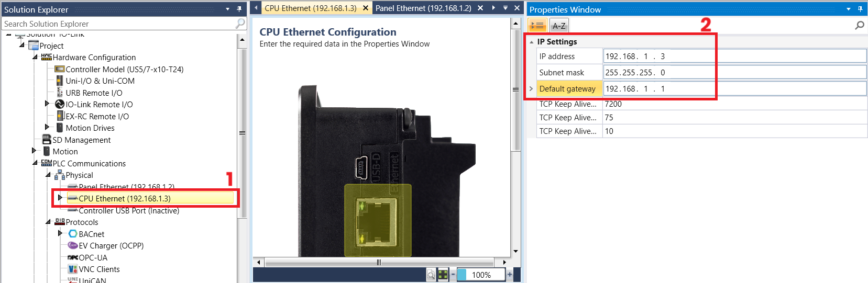Click the zoom-out minus button

(453, 274)
